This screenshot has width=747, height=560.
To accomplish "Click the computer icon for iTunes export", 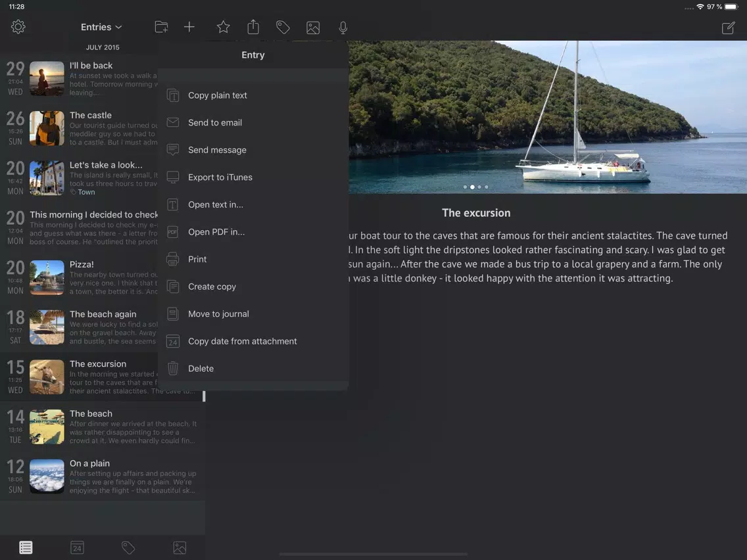I will coord(173,177).
